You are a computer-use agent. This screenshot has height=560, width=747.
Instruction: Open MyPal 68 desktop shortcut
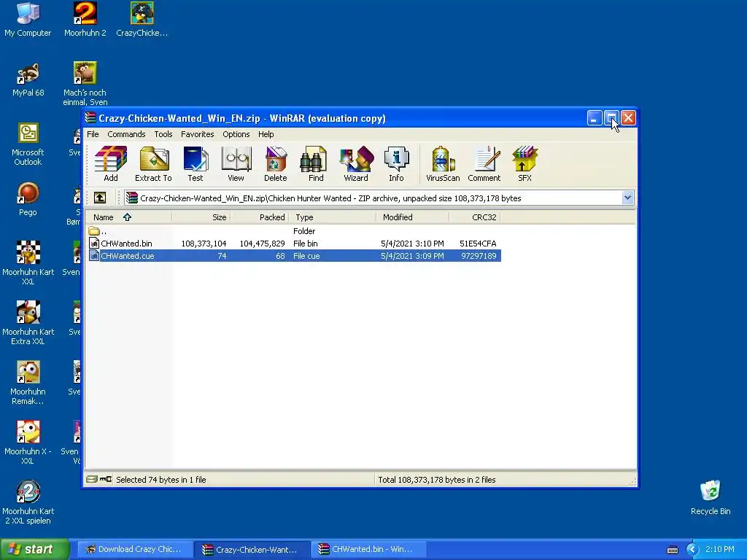point(28,79)
